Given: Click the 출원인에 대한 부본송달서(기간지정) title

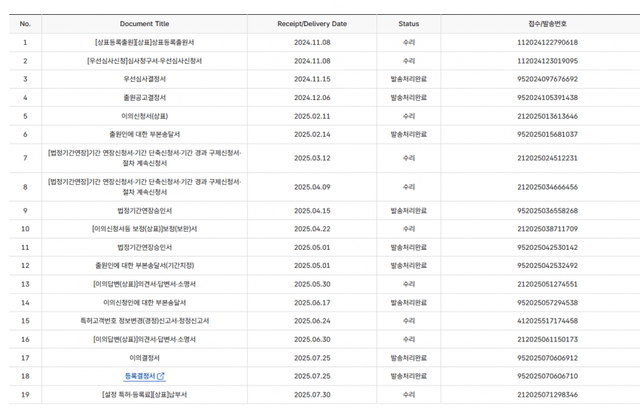Looking at the screenshot, I should 144,265.
